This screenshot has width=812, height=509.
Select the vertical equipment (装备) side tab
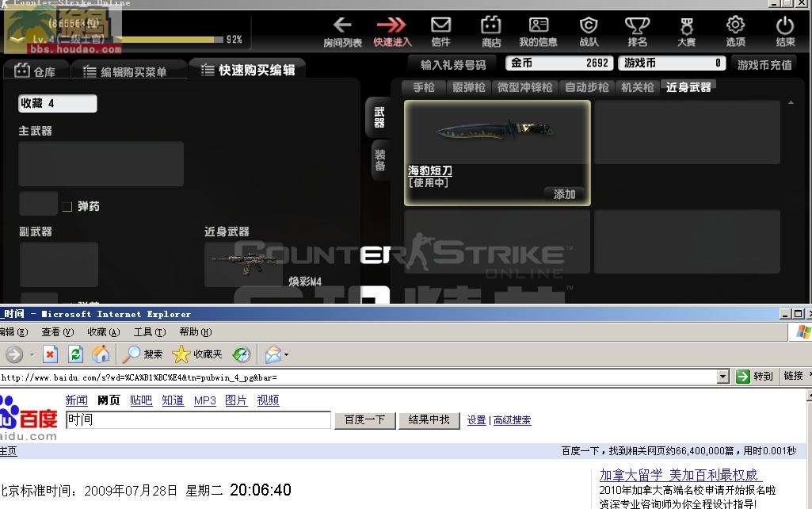click(380, 159)
